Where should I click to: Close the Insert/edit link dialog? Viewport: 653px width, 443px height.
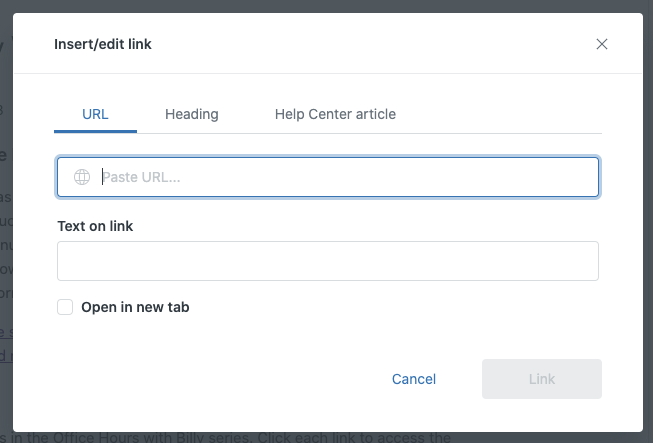(x=602, y=44)
